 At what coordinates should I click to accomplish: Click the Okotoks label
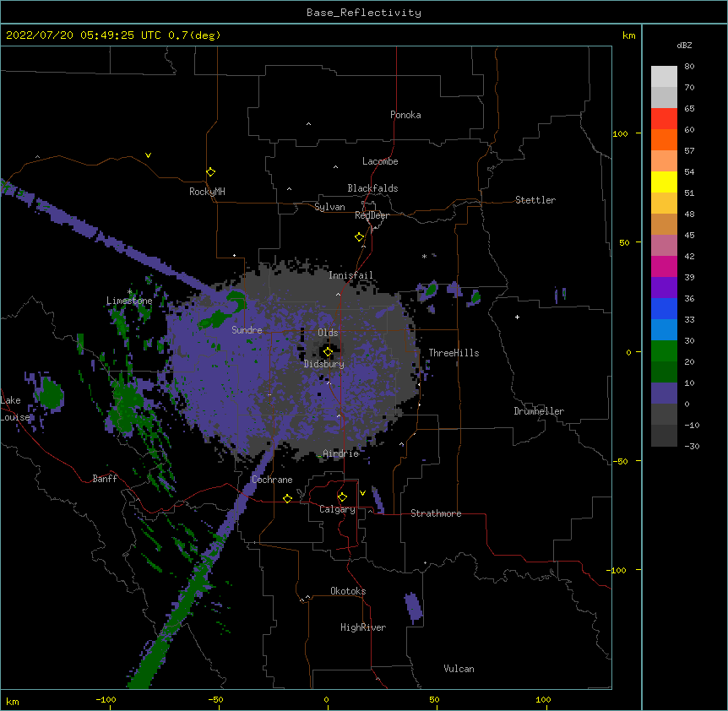(348, 591)
